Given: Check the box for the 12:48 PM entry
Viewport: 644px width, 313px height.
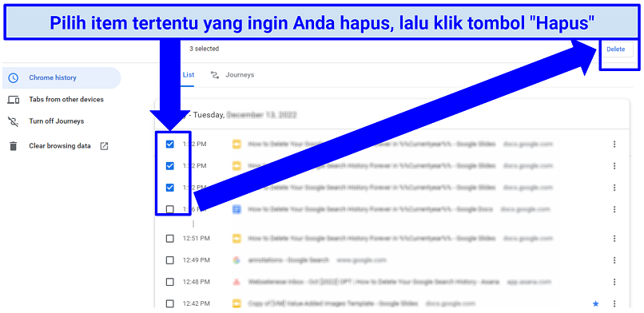Looking at the screenshot, I should (x=169, y=282).
